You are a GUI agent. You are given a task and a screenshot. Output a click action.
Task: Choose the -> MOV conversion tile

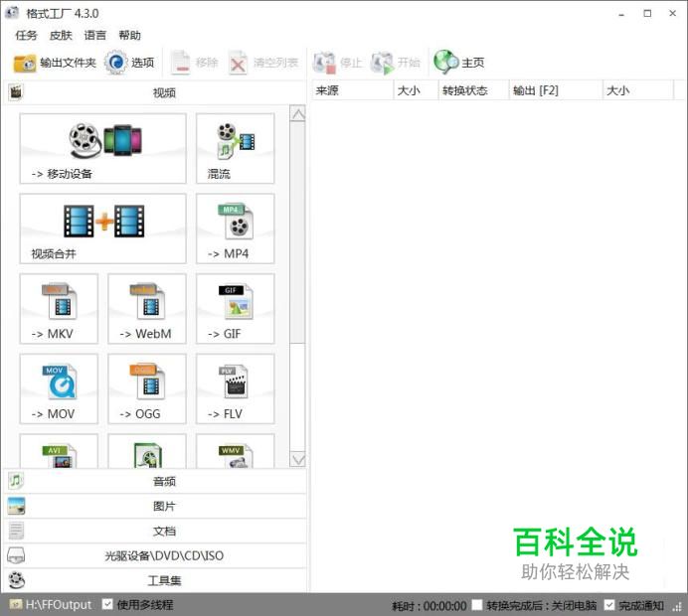[59, 388]
